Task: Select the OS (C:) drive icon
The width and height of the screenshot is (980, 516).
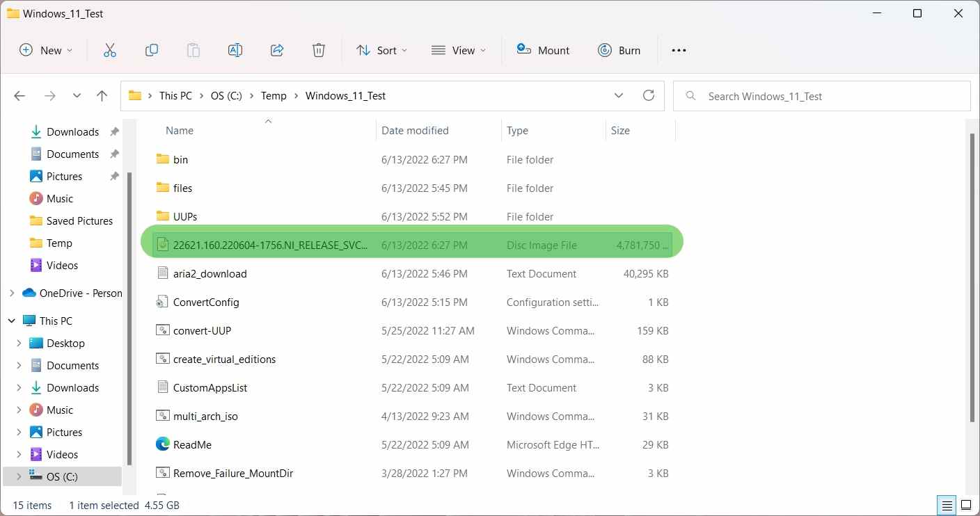Action: 35,477
